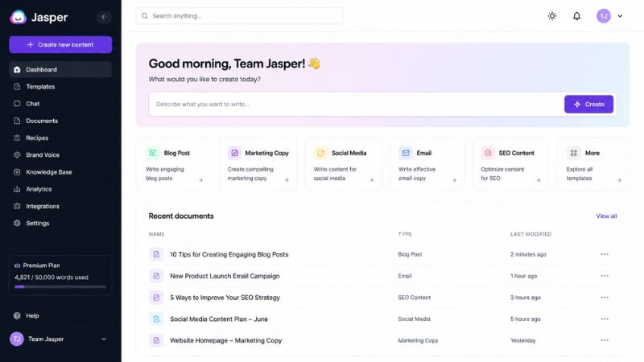Screen dimensions: 644x362
Task: Click the Jasper logo icon
Action: [18, 17]
